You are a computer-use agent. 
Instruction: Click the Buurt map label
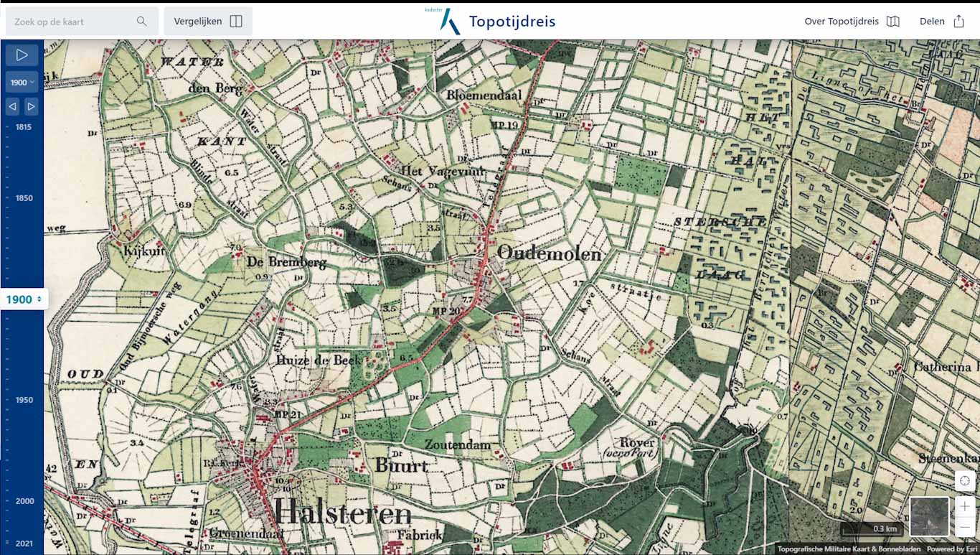click(x=401, y=466)
